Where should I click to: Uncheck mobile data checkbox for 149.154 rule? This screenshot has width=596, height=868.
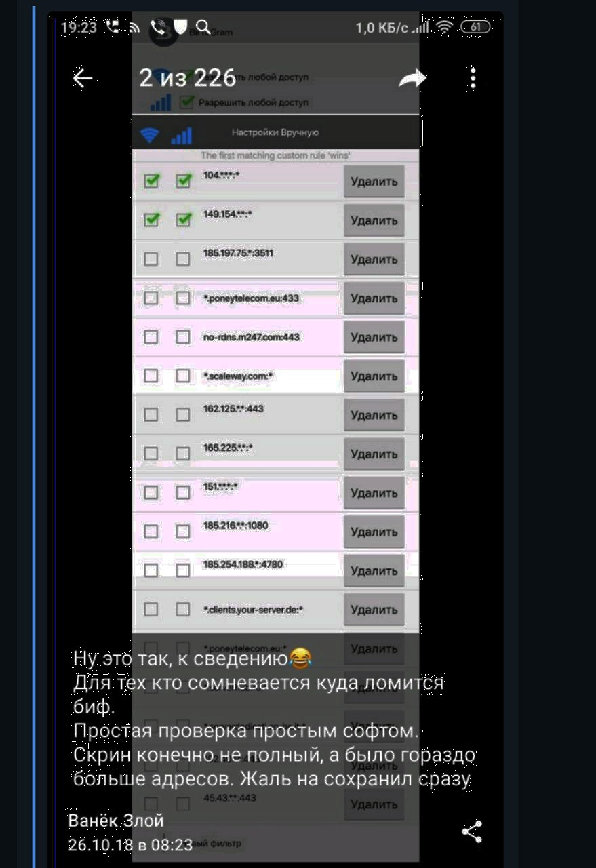184,220
